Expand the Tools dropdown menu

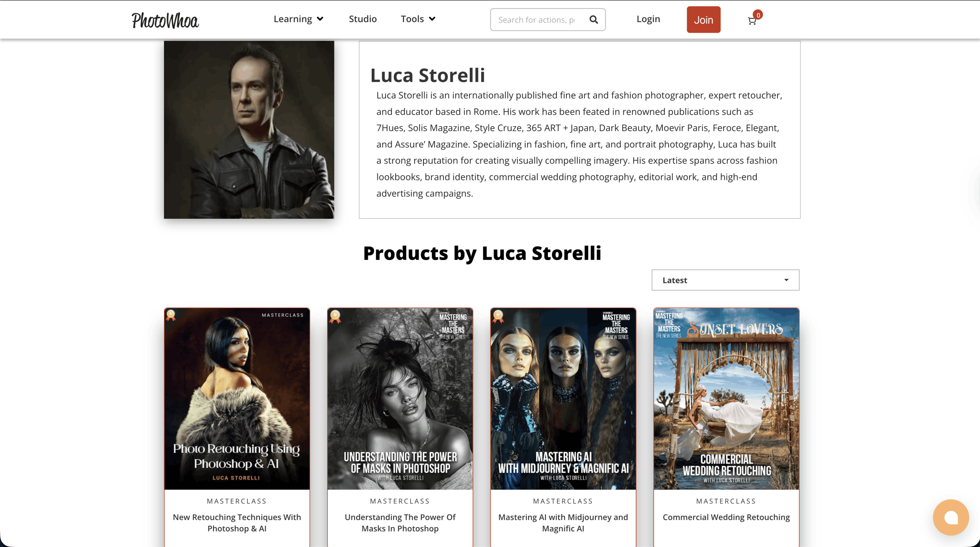point(417,19)
